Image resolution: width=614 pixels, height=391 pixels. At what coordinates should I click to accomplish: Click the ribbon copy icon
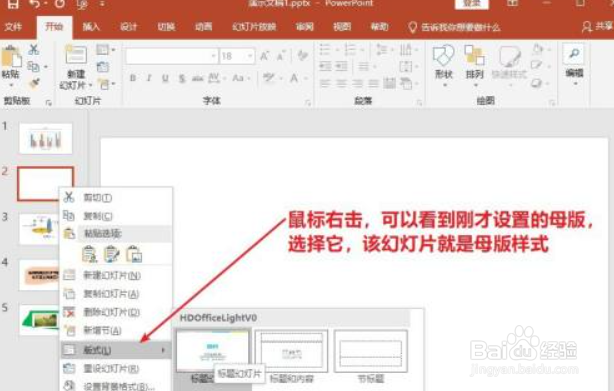click(34, 67)
